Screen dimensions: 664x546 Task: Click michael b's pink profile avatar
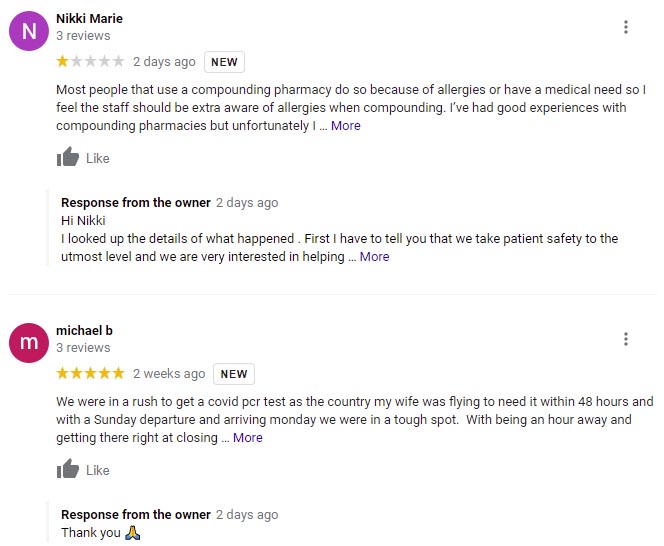pyautogui.click(x=28, y=342)
